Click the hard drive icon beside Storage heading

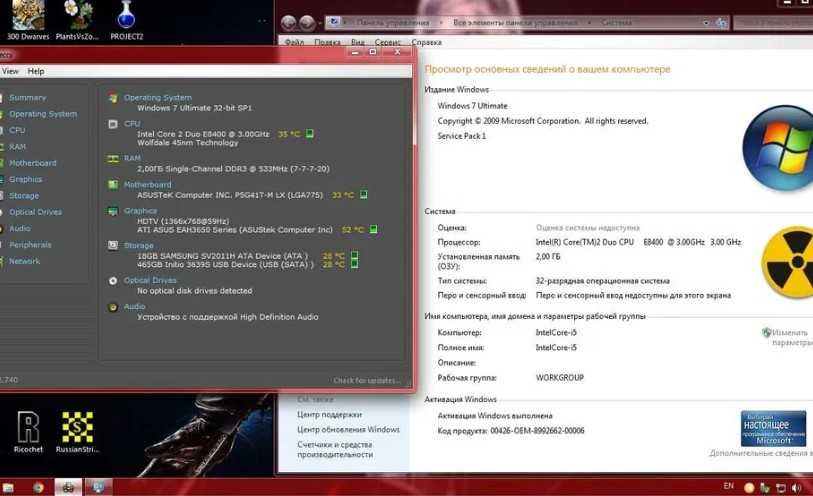tap(113, 246)
